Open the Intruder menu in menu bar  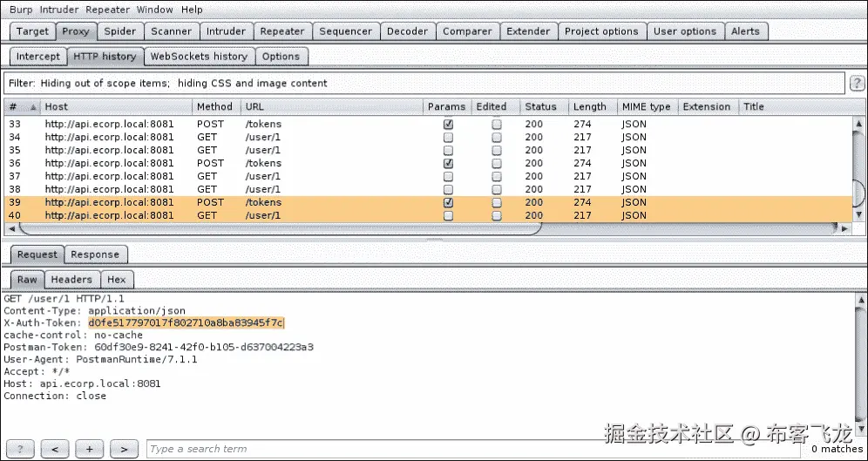click(59, 10)
